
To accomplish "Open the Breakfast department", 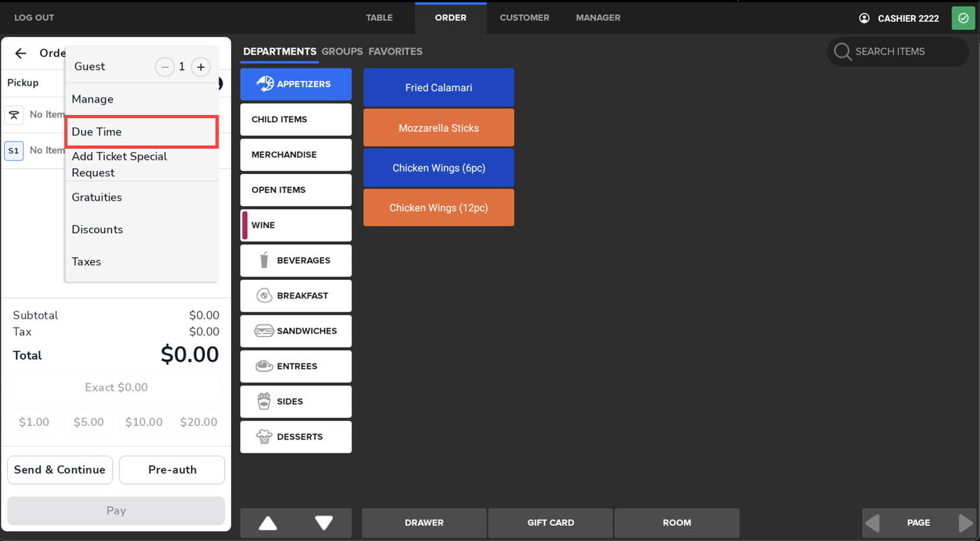I will point(296,296).
